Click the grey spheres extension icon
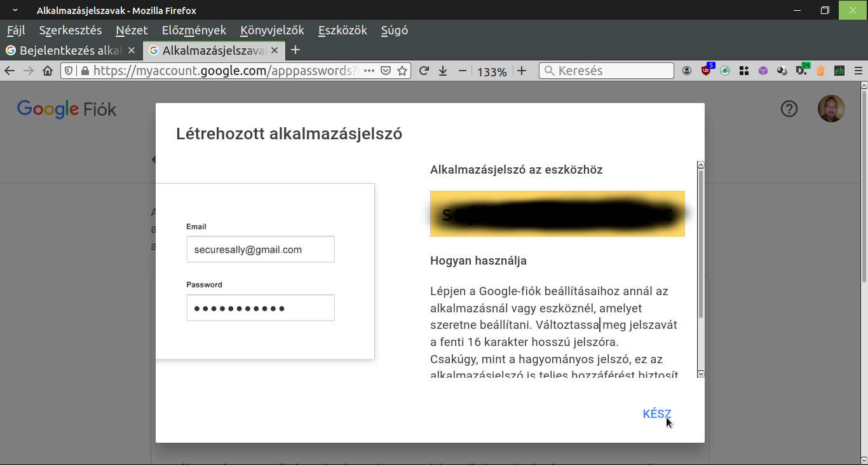868x465 pixels. pyautogui.click(x=782, y=71)
